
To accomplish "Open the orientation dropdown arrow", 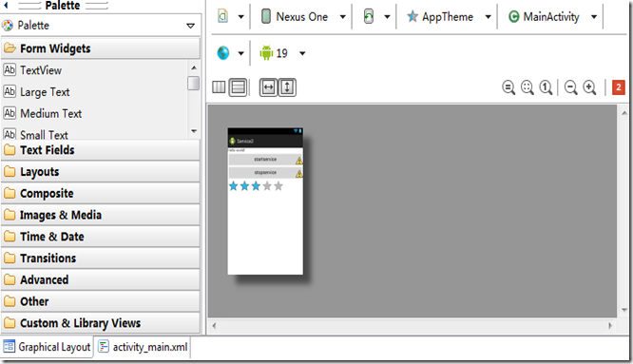I will [x=387, y=17].
